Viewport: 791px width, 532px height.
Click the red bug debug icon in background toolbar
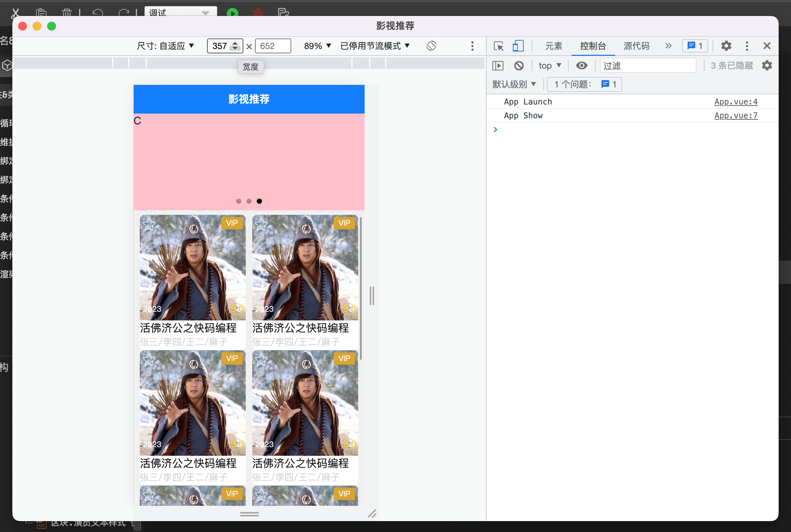pos(258,13)
